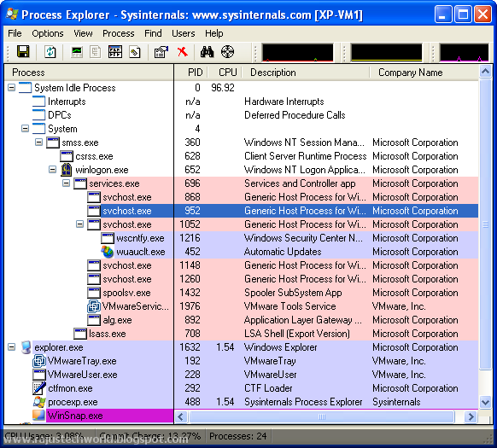The width and height of the screenshot is (497, 448).
Task: Click the commit history mini graph
Action: point(386,53)
